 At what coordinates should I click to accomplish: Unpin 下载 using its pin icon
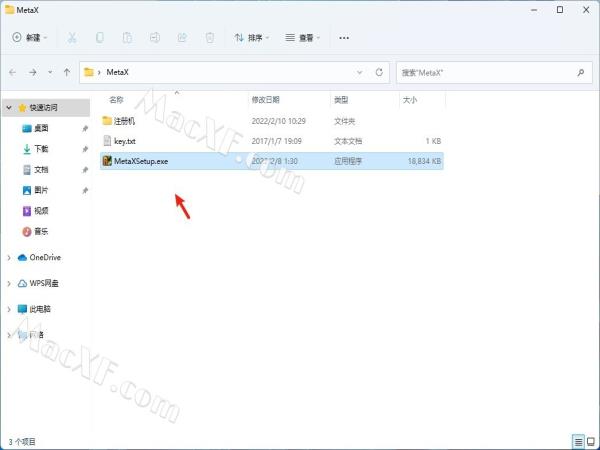coord(85,149)
